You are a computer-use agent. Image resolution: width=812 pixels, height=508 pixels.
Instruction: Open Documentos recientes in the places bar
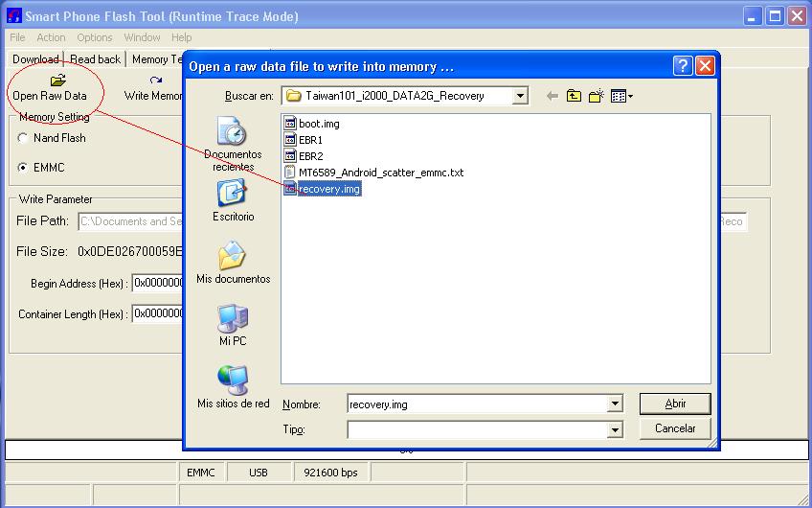[232, 144]
